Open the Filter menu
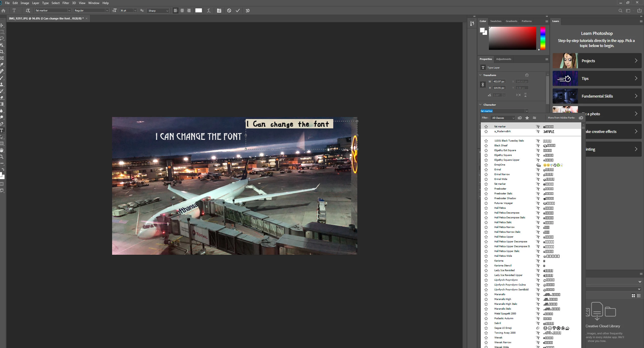The width and height of the screenshot is (644, 348). (x=66, y=3)
